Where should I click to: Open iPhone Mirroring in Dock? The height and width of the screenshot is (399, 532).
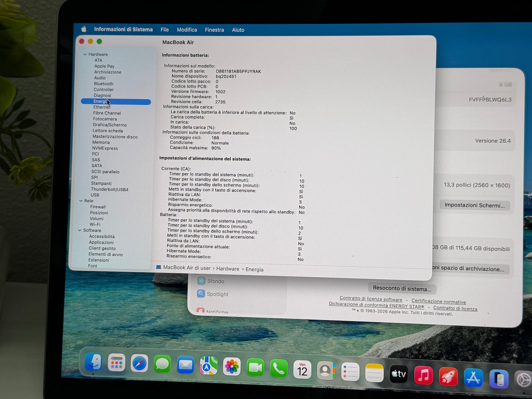[x=499, y=379]
